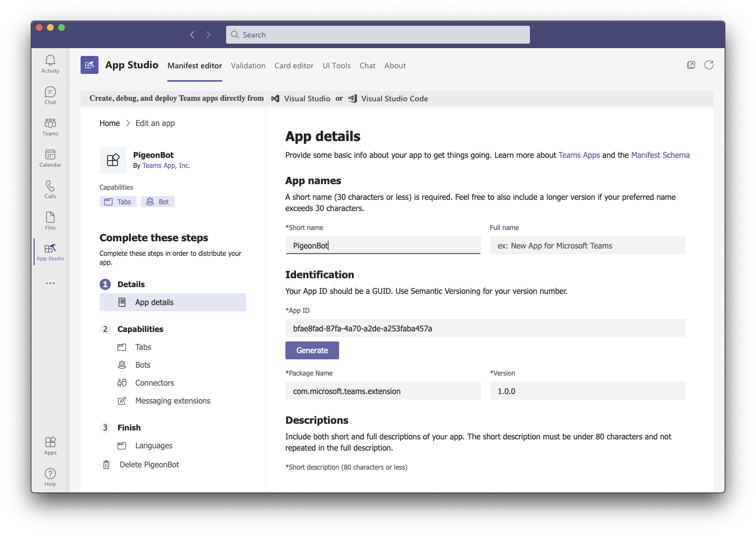Focus the Search box at top

pos(378,35)
